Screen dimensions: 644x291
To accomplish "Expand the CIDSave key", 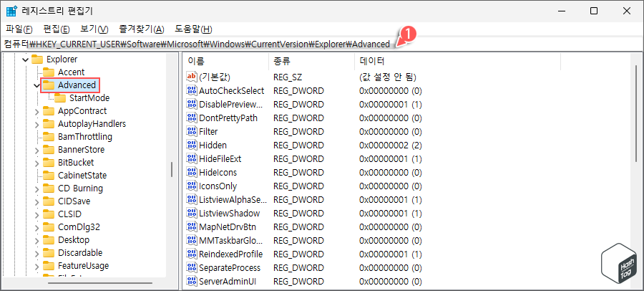I will (37, 201).
